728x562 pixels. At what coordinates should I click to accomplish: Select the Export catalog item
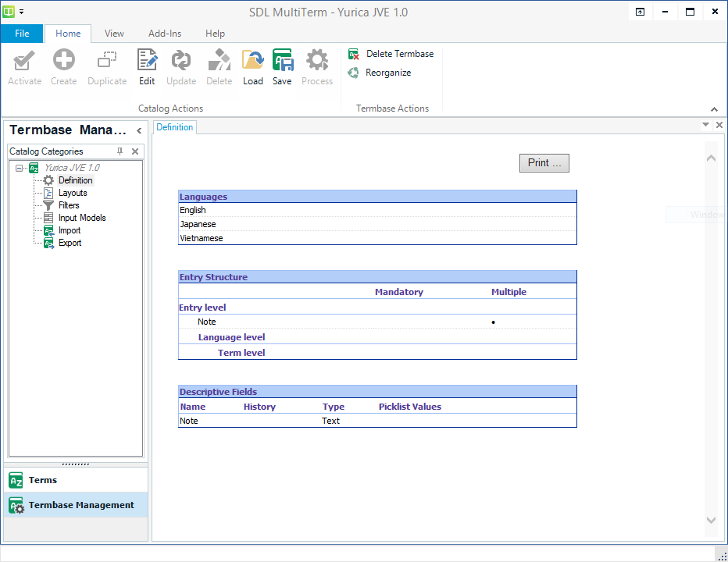point(70,243)
